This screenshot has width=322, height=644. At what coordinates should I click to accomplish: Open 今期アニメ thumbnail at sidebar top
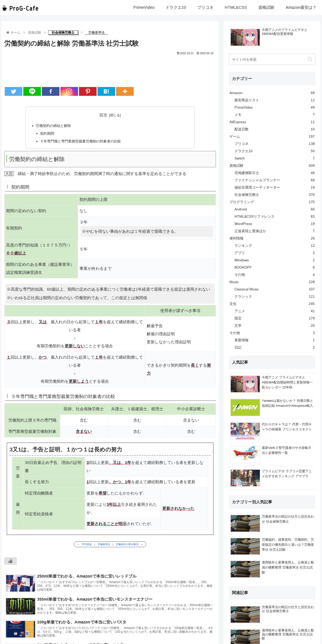245,37
